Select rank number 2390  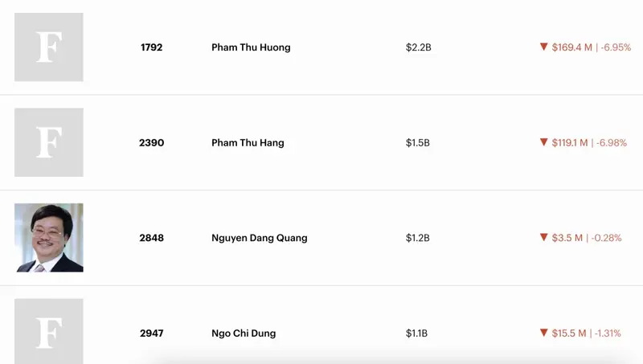(151, 143)
